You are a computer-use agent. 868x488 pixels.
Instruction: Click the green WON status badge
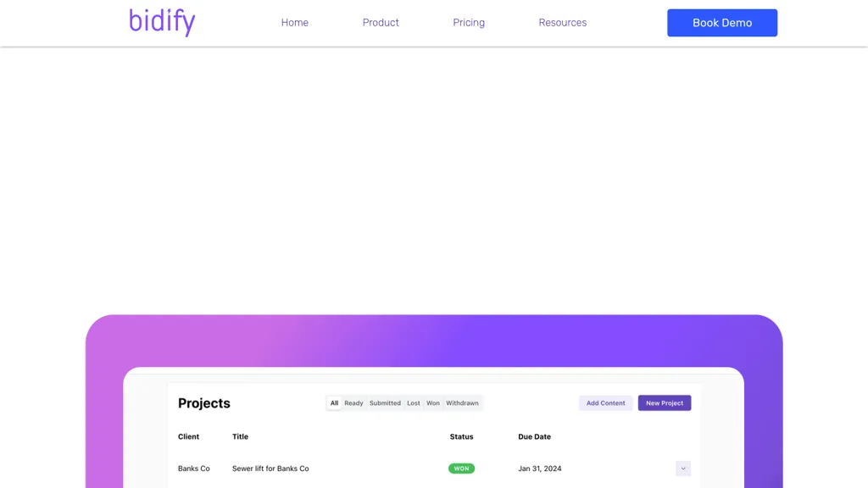click(461, 469)
